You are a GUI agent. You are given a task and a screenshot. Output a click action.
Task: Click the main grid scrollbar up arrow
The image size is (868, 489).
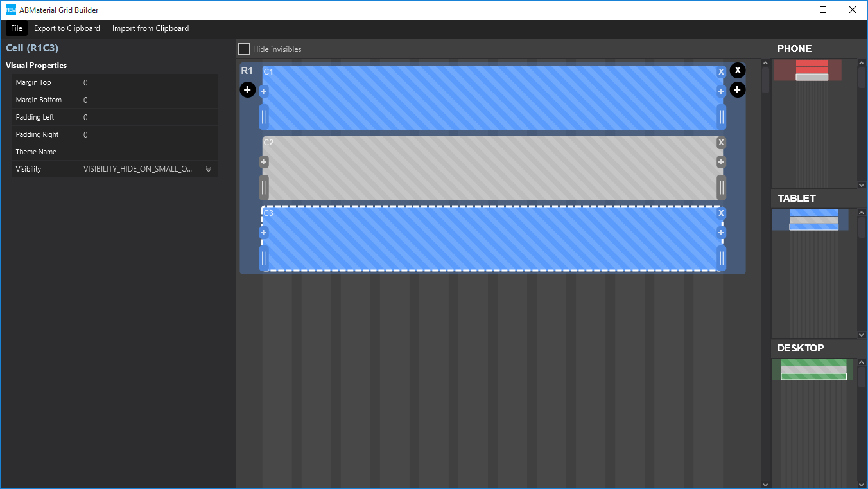tap(765, 63)
